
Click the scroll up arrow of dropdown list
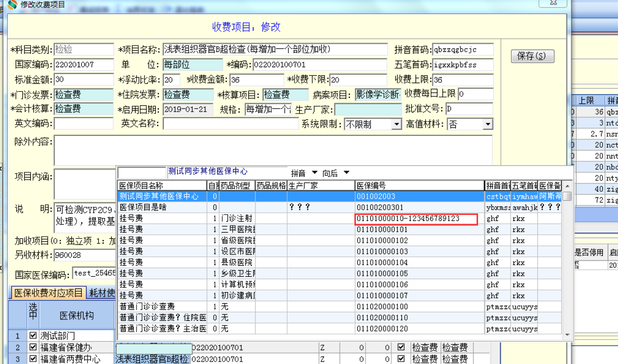tap(568, 186)
